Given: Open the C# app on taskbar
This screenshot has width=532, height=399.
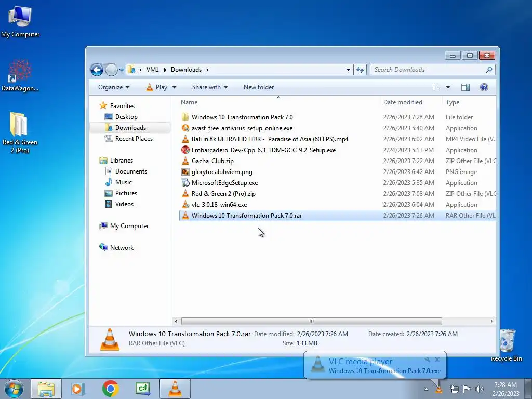Looking at the screenshot, I should point(142,389).
